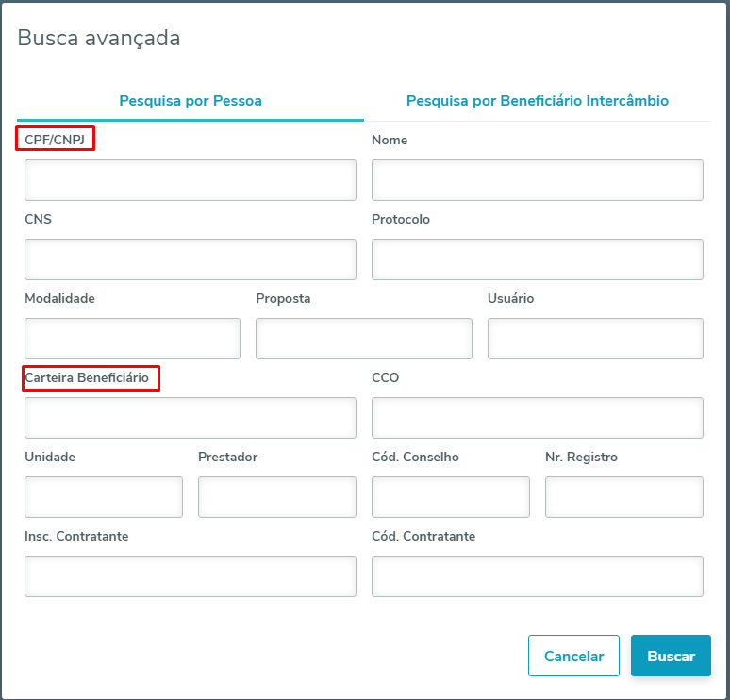Focus the Modalidade input field
The width and height of the screenshot is (730, 700).
click(x=132, y=339)
